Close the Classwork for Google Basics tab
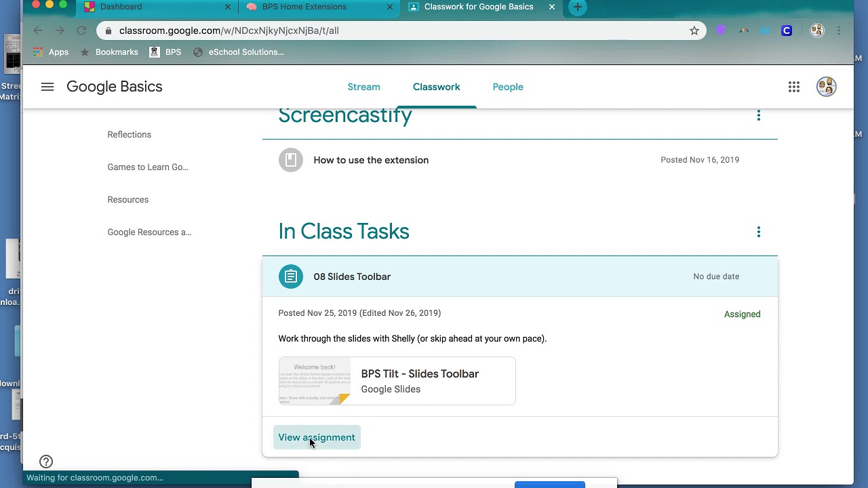The width and height of the screenshot is (868, 488). (x=552, y=7)
